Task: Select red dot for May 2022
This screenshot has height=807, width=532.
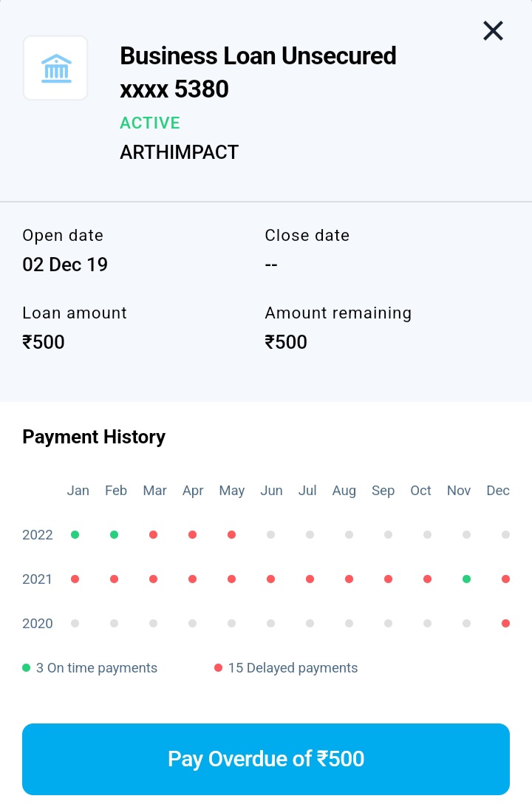Action: [231, 534]
